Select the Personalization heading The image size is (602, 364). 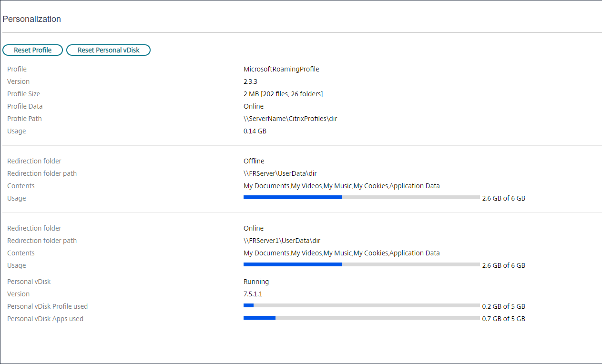coord(32,19)
